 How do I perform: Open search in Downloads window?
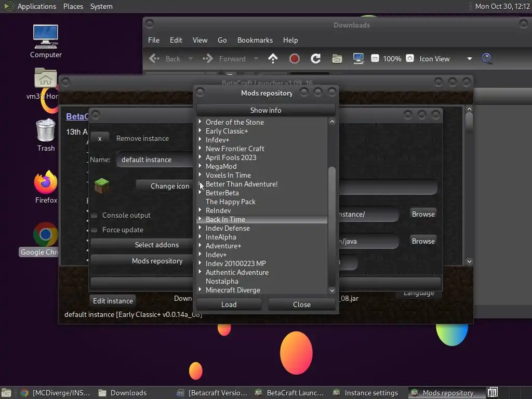tap(487, 59)
